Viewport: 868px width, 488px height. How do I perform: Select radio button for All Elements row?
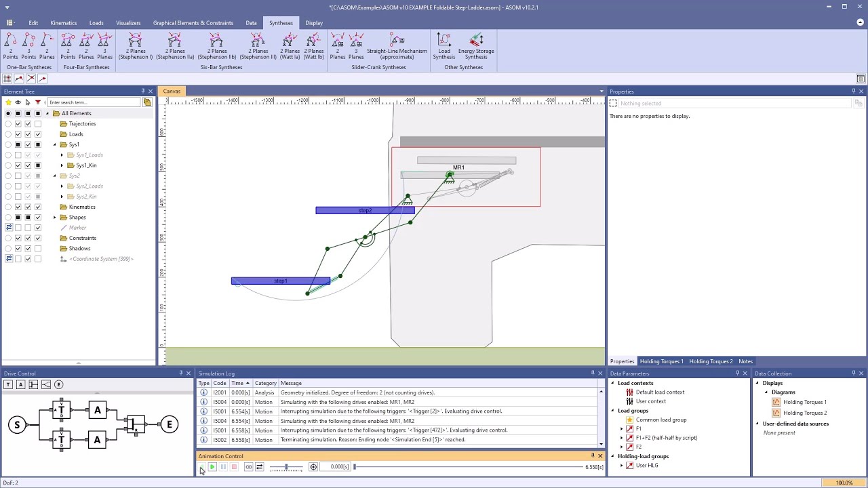[x=8, y=113]
